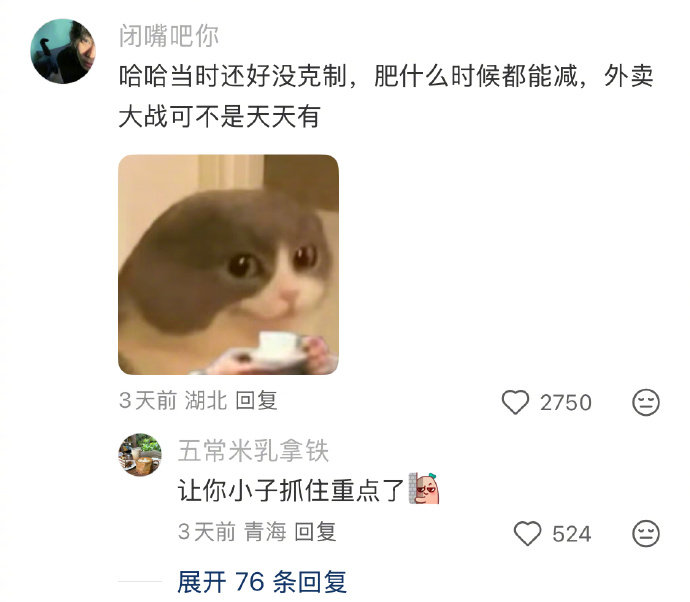Tap the 湖北 location label
This screenshot has height=602, width=690.
(x=206, y=400)
